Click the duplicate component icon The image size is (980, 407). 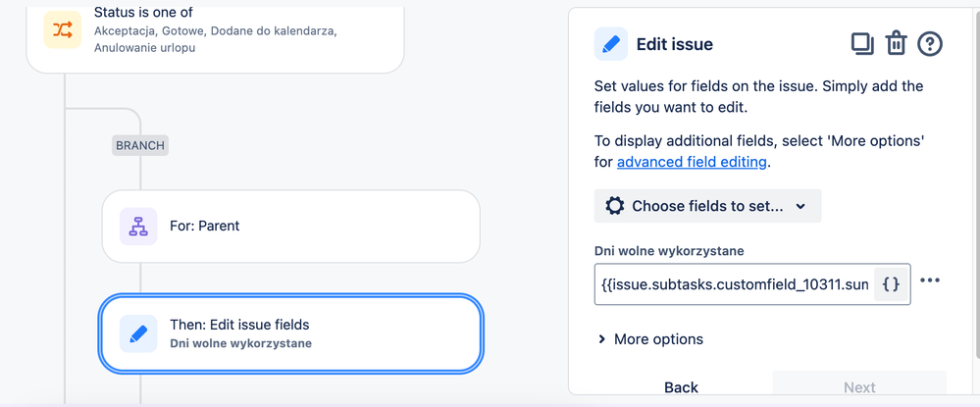862,44
